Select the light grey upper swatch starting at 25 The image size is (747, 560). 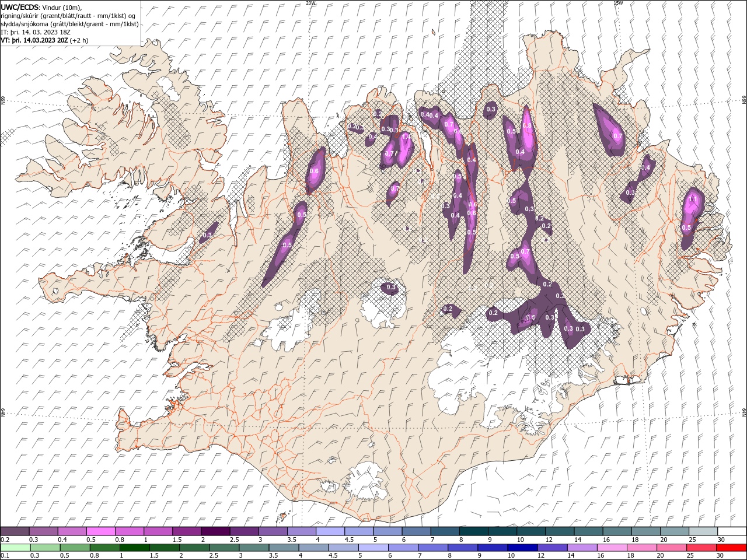[703, 531]
